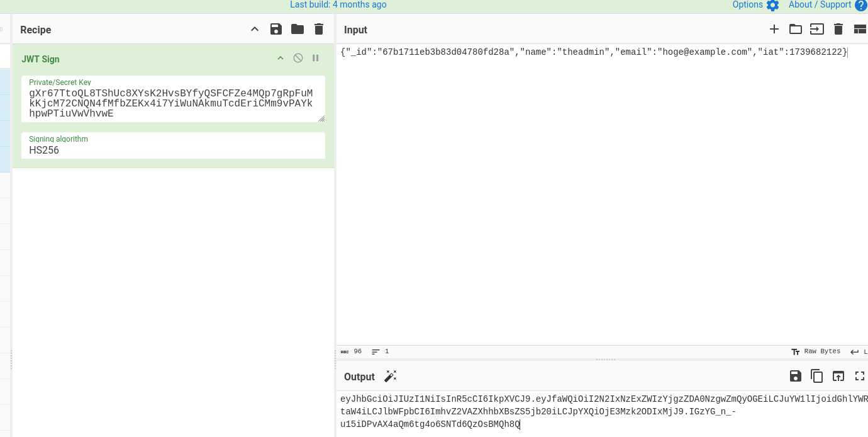
Task: Open Signing algorithm HS256 dropdown
Action: click(173, 150)
